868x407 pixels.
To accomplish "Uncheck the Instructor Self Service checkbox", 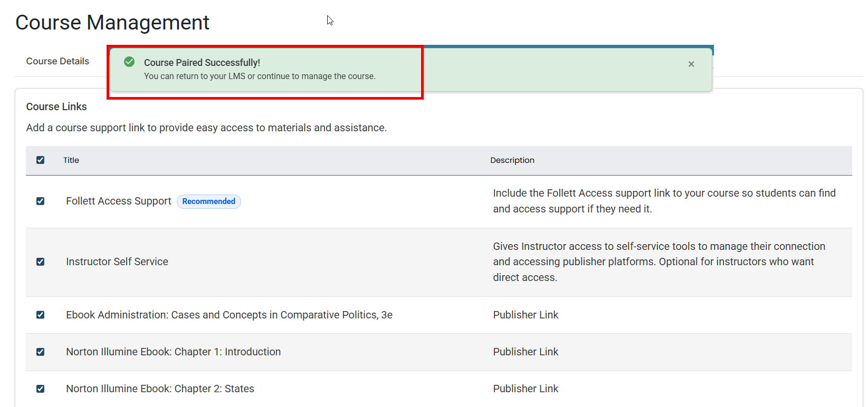I will pyautogui.click(x=40, y=261).
